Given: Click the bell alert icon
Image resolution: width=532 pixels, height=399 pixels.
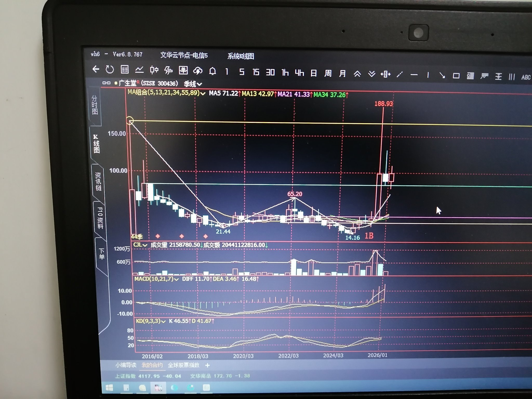Looking at the screenshot, I should tap(212, 71).
